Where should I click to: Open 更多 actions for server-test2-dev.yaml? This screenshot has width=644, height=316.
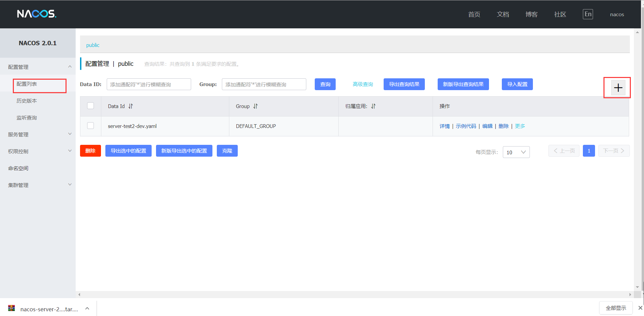click(520, 126)
